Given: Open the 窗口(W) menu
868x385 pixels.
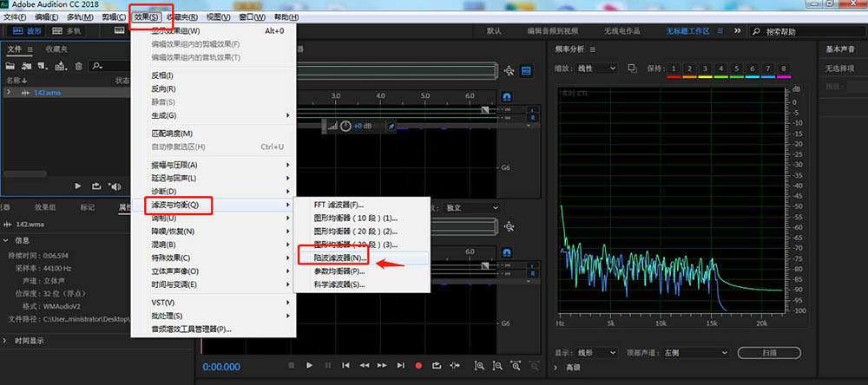Looking at the screenshot, I should (x=252, y=17).
